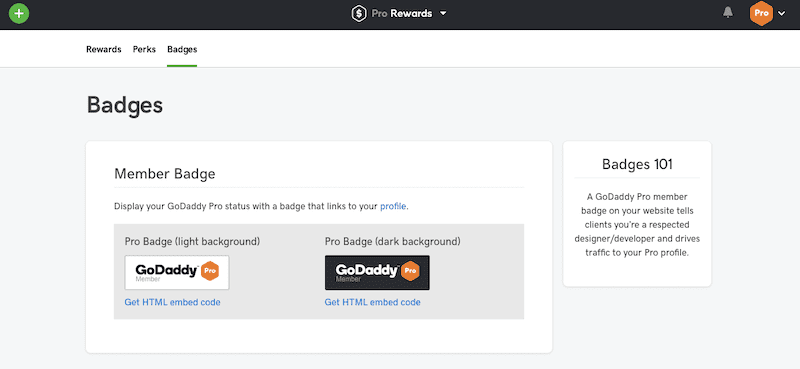This screenshot has width=800, height=369.
Task: Click the Member Badge heading
Action: tap(165, 174)
